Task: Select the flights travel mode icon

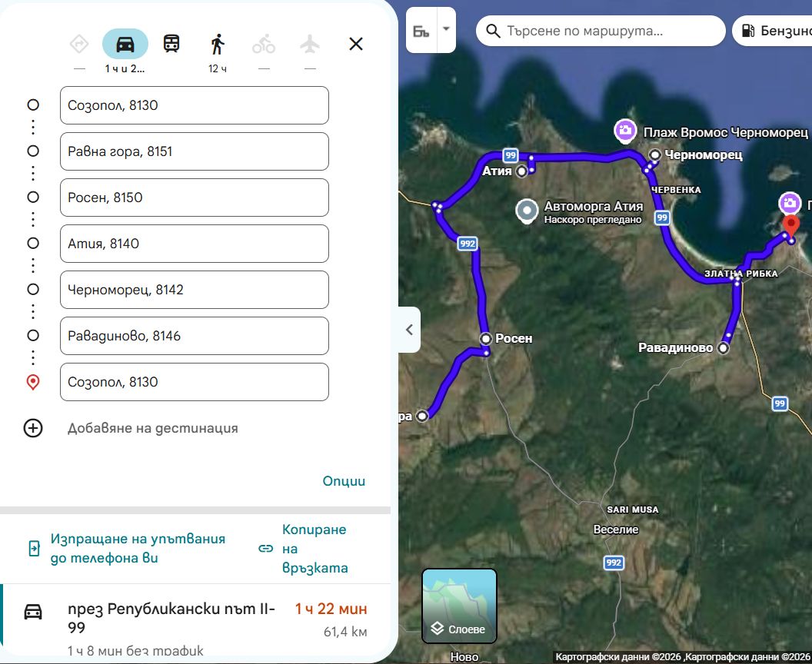Action: coord(310,44)
